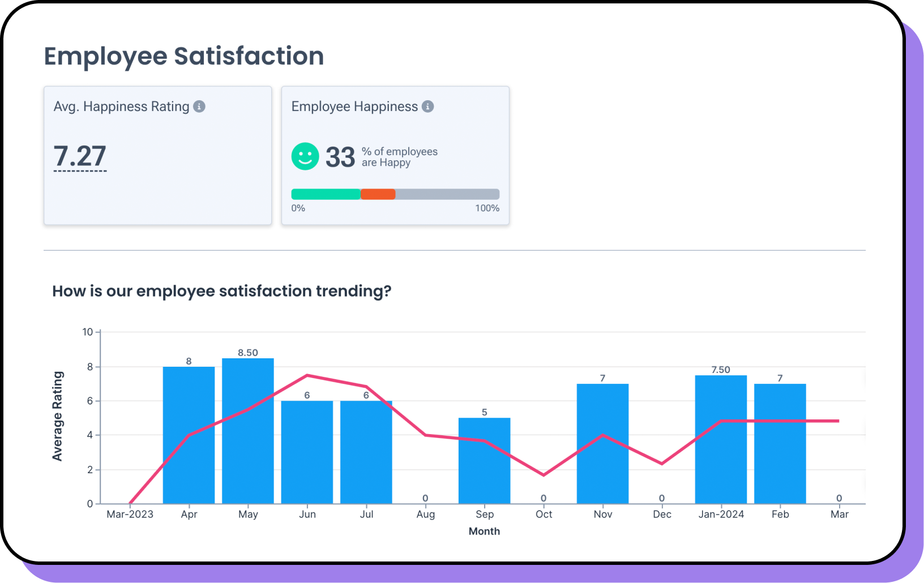924x583 pixels.
Task: Click info icon beside Employee Happiness
Action: coord(428,106)
